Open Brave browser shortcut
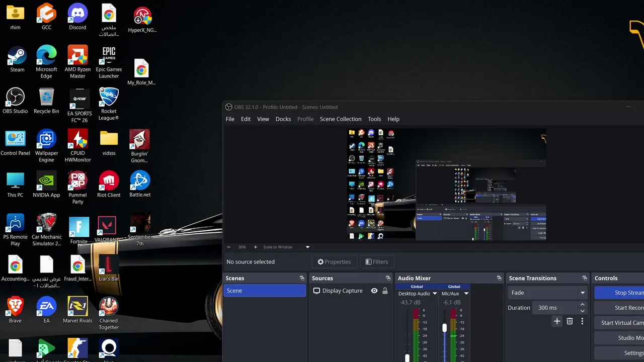This screenshot has width=644, height=362. (15, 310)
